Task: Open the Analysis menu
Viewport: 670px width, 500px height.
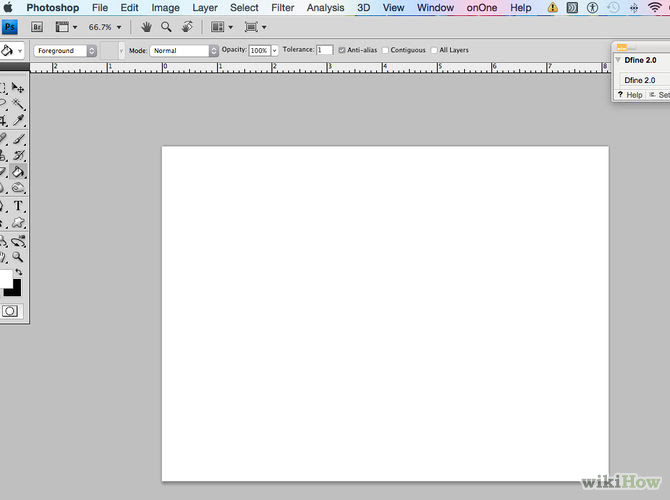Action: [326, 8]
